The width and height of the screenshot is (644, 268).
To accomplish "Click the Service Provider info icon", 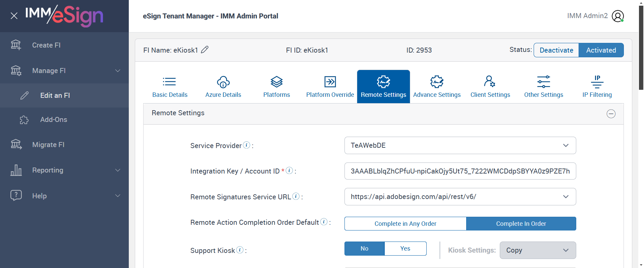I will coord(247,145).
